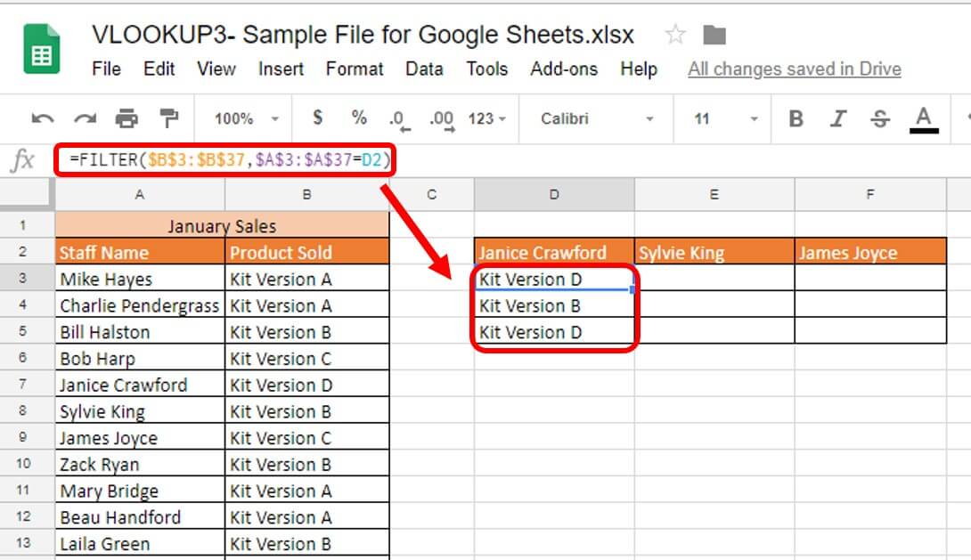The width and height of the screenshot is (971, 560).
Task: Open the font size 11 dropdown
Action: pos(726,118)
